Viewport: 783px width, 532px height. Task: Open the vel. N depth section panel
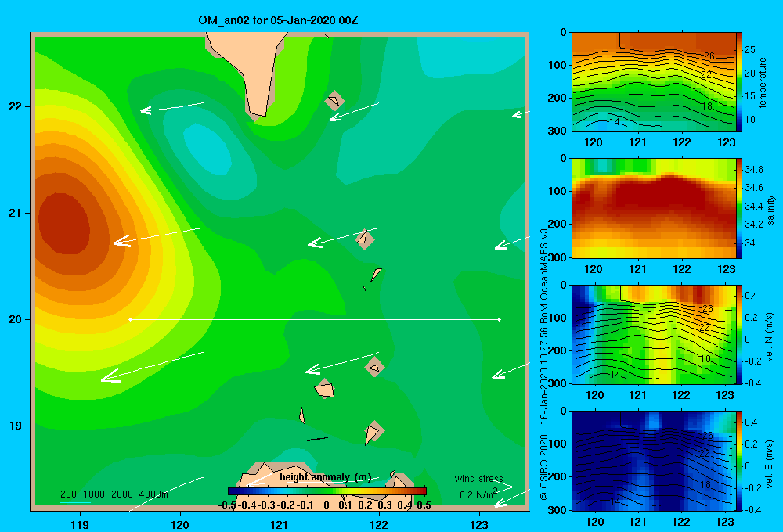click(654, 334)
